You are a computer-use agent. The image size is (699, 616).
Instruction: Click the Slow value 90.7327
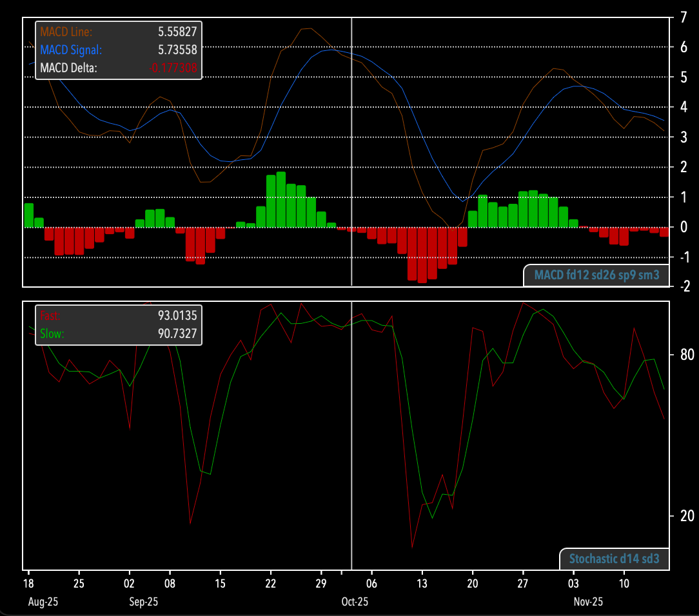pyautogui.click(x=177, y=333)
